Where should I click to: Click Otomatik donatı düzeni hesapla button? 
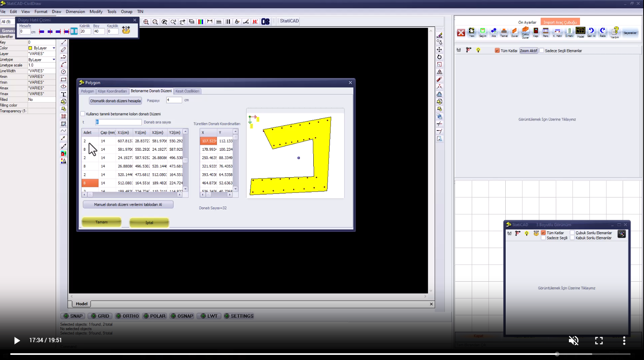click(x=115, y=101)
